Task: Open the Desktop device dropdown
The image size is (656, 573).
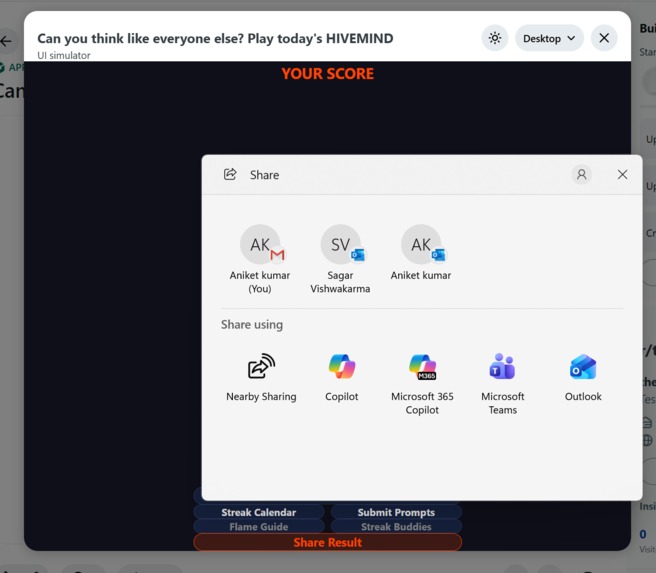Action: click(549, 38)
